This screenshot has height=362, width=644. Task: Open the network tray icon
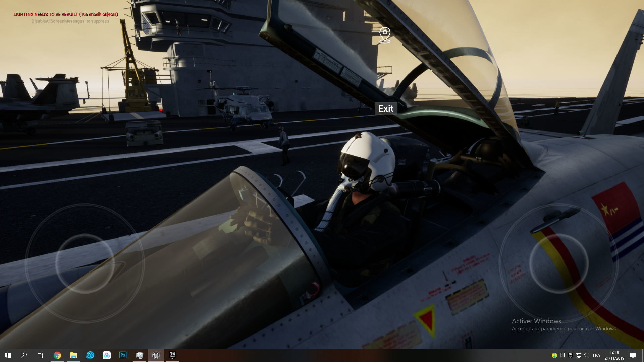(578, 355)
